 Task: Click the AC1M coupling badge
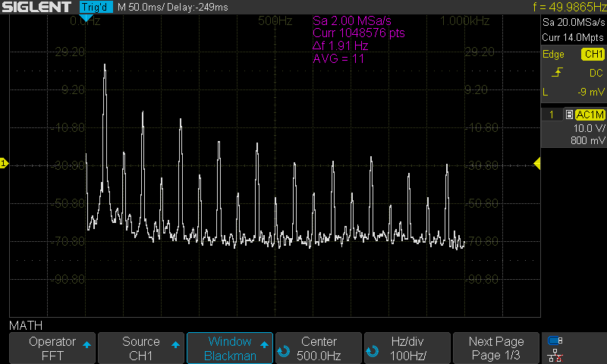pos(590,115)
